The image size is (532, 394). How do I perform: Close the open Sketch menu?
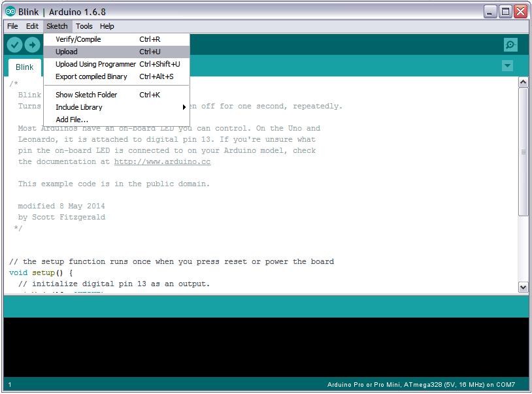[x=57, y=26]
